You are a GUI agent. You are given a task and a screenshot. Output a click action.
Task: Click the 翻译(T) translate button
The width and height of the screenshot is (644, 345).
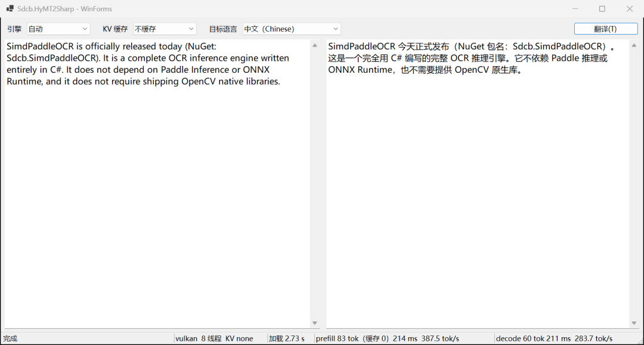pyautogui.click(x=606, y=29)
